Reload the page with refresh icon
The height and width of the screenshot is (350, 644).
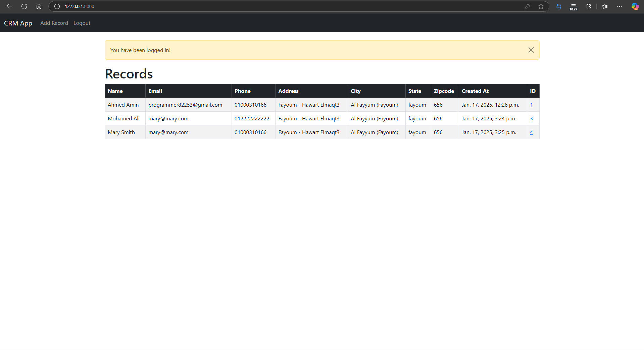[x=24, y=6]
